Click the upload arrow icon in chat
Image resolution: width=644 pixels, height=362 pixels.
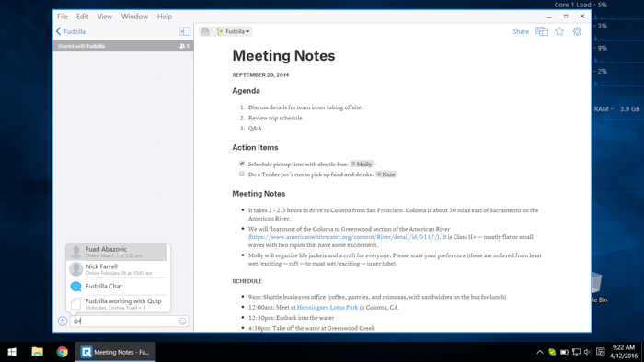tap(63, 321)
